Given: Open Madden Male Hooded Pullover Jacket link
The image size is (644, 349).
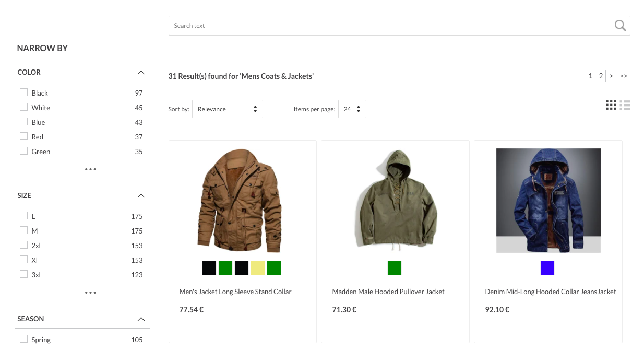Looking at the screenshot, I should click(388, 292).
